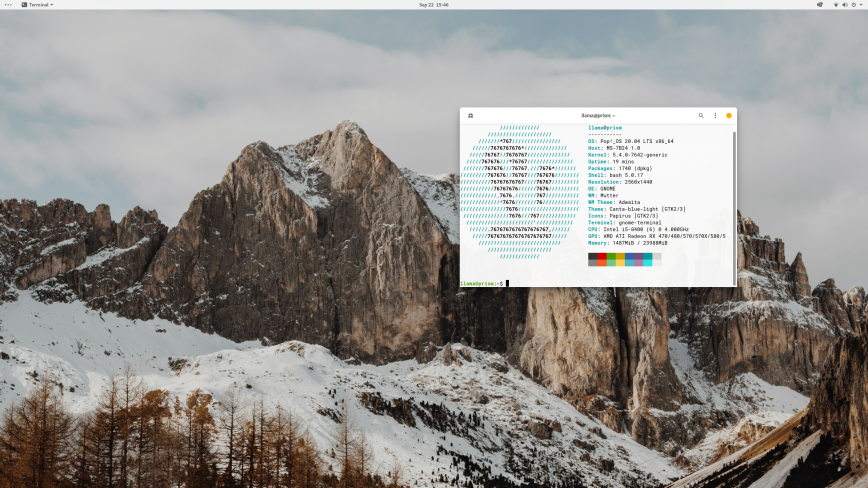Click the network icon in the top bar

(836, 4)
